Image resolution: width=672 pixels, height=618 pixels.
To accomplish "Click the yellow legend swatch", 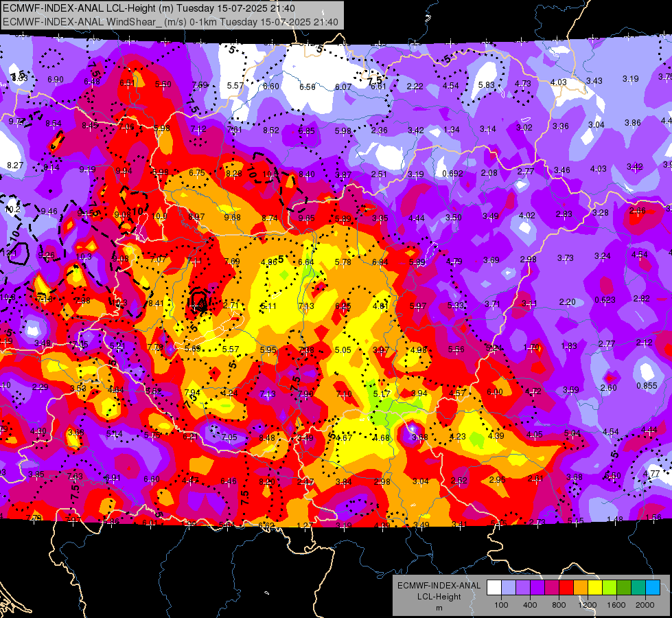I will pos(596,588).
